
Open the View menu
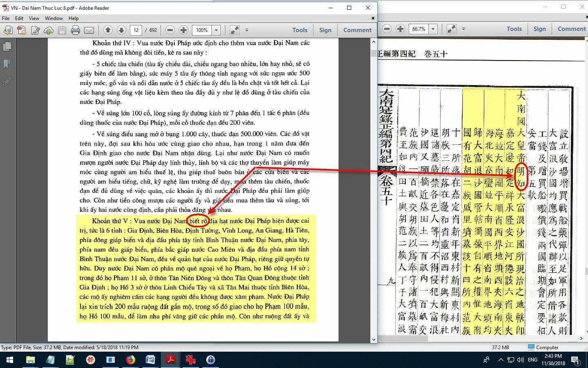point(34,18)
